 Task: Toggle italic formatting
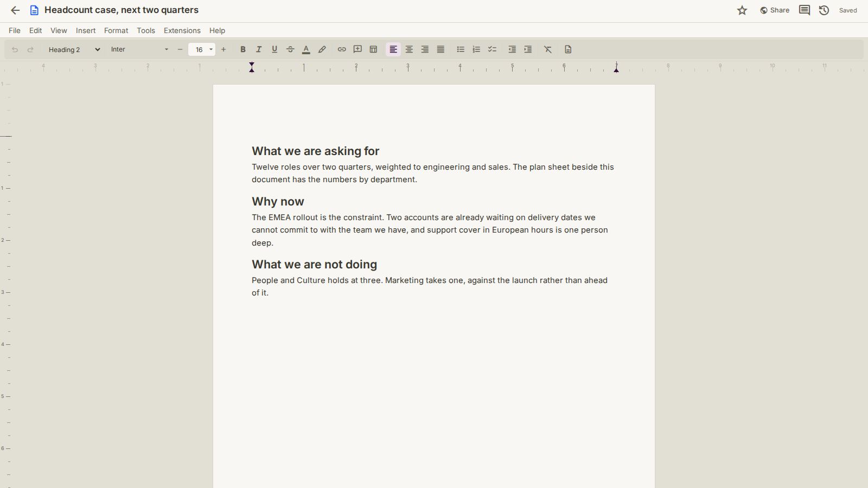(x=259, y=49)
